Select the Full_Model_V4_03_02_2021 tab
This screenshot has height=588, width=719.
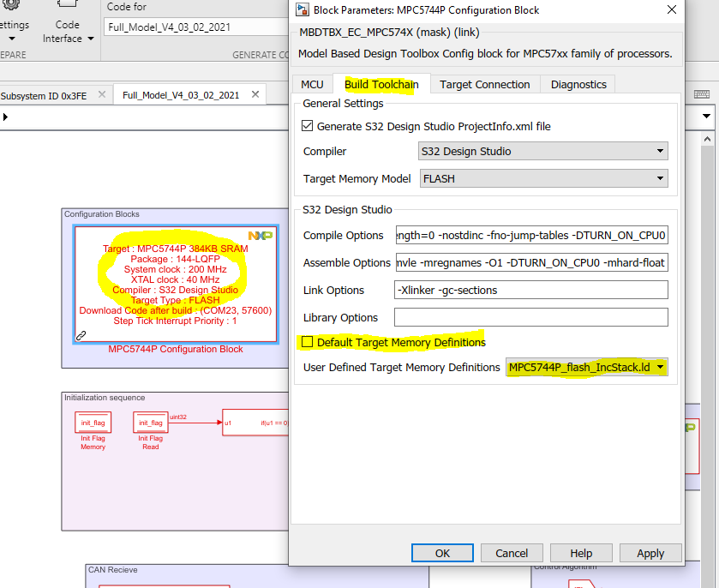coord(181,95)
